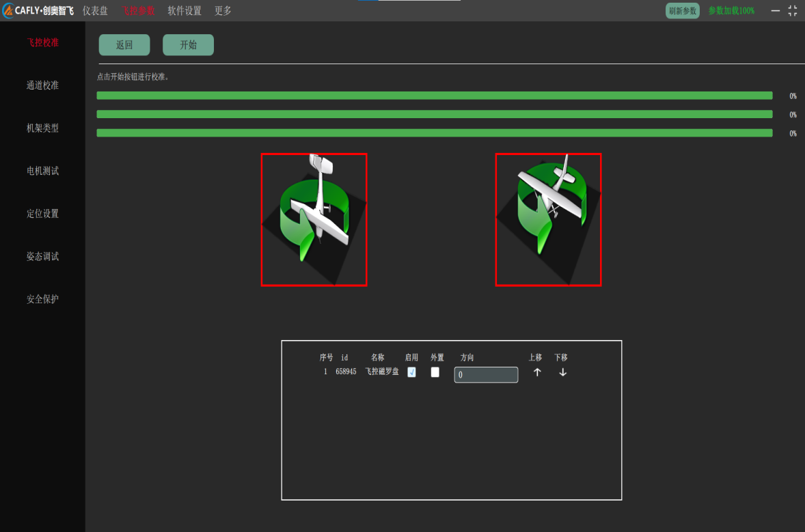805x532 pixels.
Task: Click the move up arrow for compass row
Action: click(x=537, y=372)
